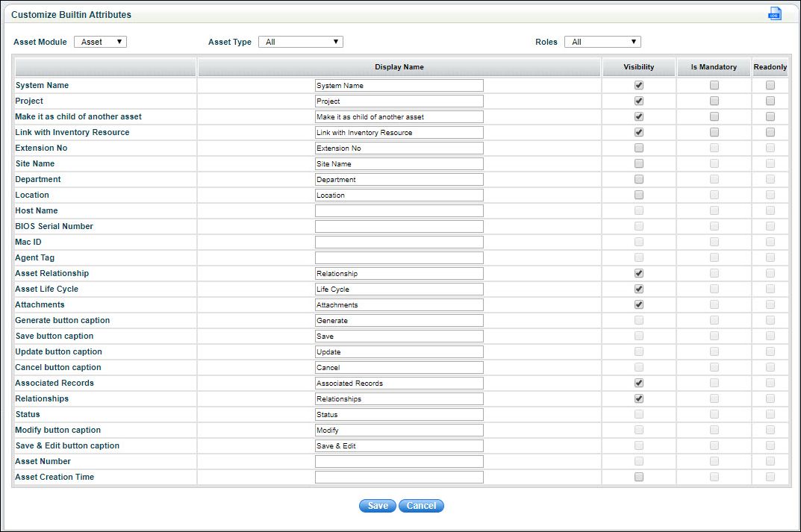Click the Mac ID display name field
801x532 pixels.
click(399, 242)
